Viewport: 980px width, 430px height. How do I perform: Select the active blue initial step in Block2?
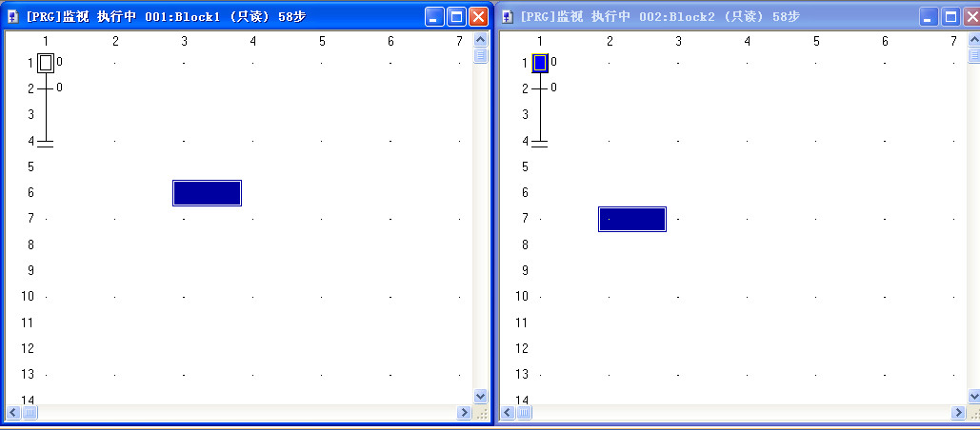[x=540, y=63]
